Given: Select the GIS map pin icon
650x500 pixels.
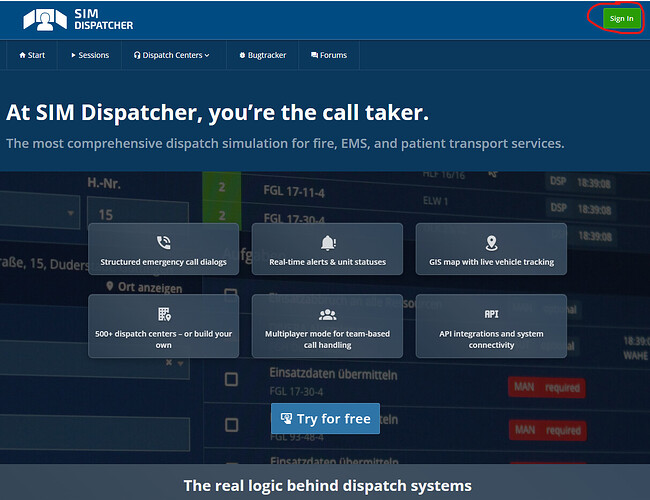Looking at the screenshot, I should coord(490,242).
